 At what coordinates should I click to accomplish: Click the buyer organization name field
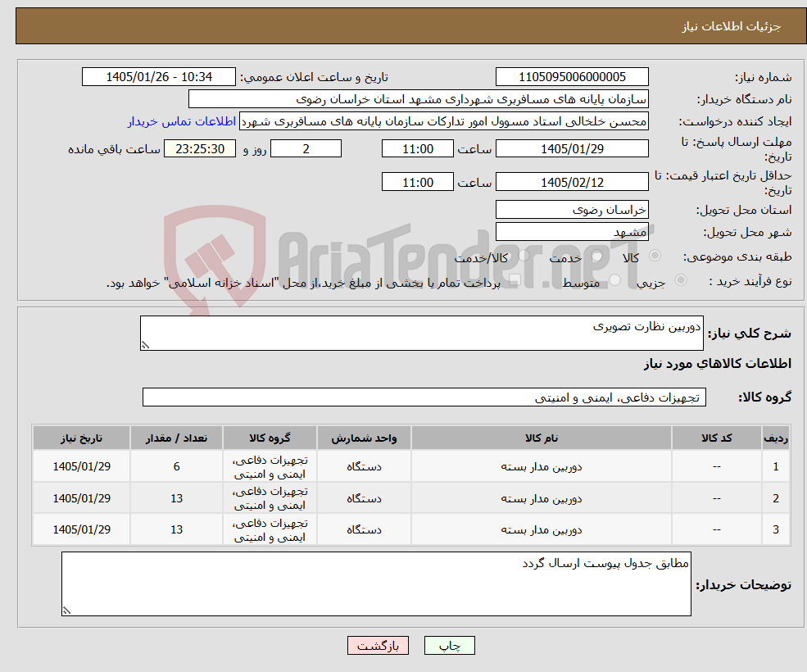pyautogui.click(x=419, y=99)
